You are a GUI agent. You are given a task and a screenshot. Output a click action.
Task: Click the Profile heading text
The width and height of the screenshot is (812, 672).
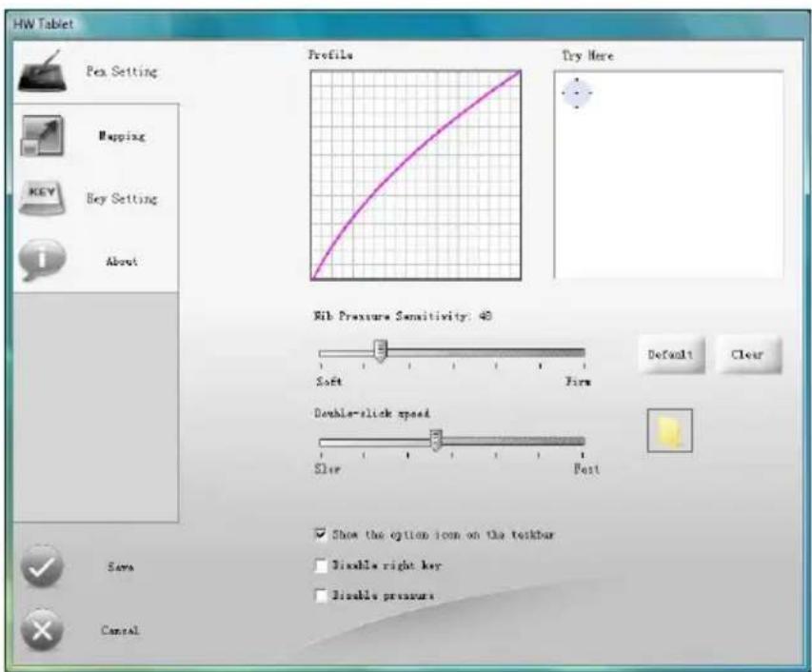coord(331,55)
